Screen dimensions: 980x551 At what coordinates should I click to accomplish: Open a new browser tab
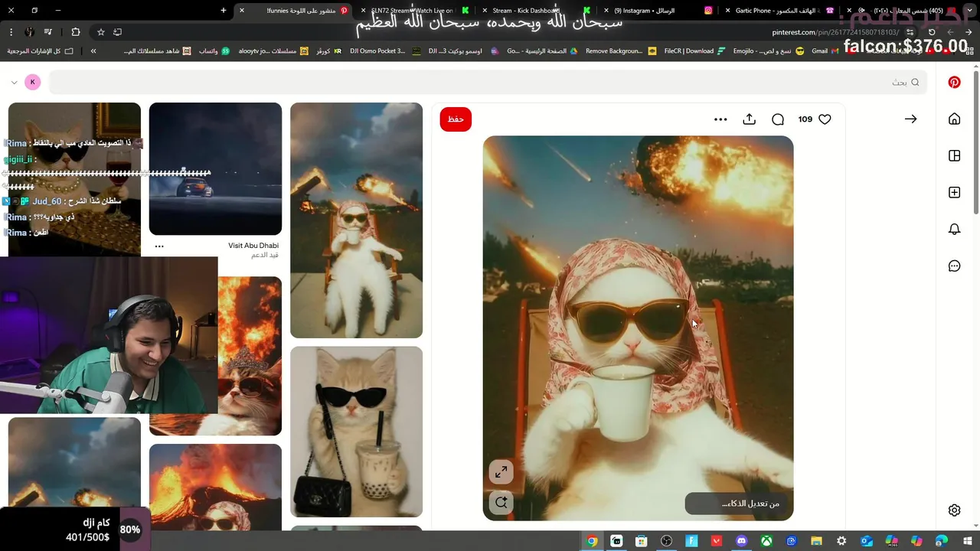click(x=224, y=11)
